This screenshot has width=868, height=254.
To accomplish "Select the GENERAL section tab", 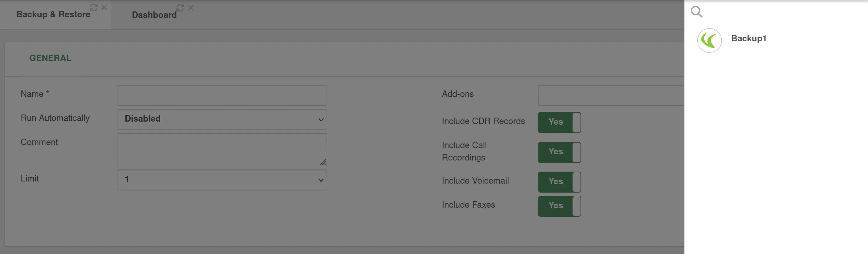I will 50,58.
